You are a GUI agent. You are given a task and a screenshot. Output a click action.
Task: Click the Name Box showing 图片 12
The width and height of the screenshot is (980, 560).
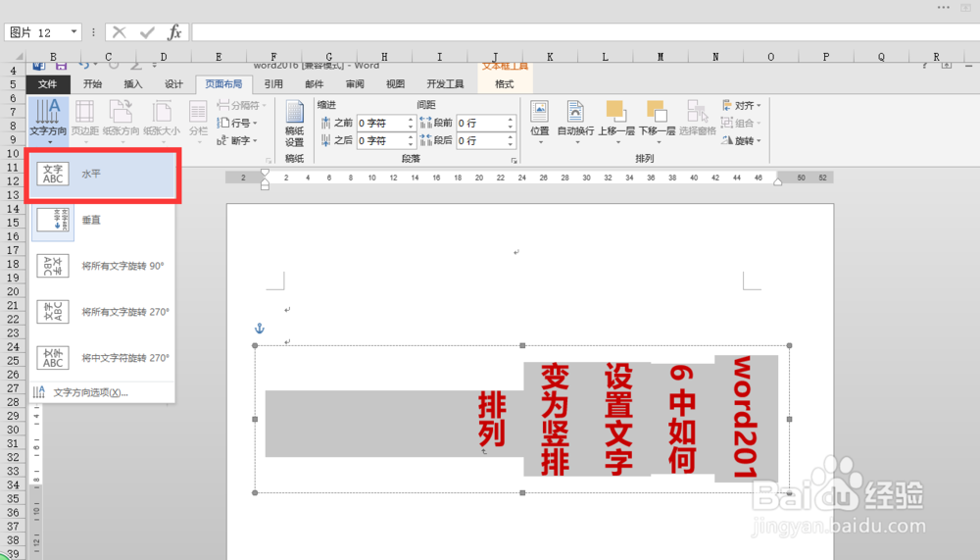[37, 32]
